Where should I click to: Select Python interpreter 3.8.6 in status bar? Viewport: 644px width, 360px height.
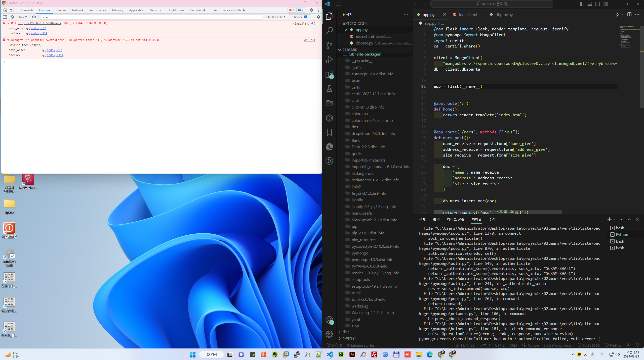(558, 345)
